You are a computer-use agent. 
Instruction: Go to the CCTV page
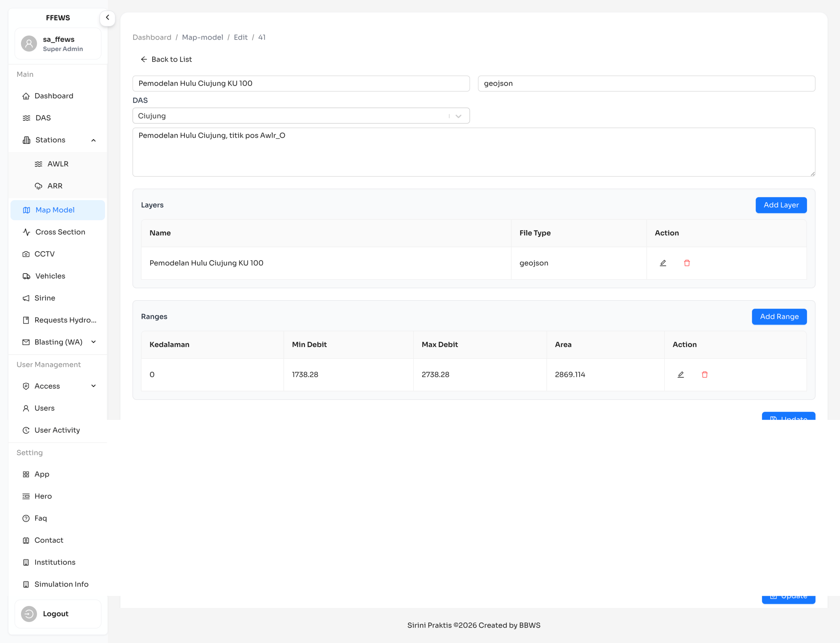tap(58, 254)
